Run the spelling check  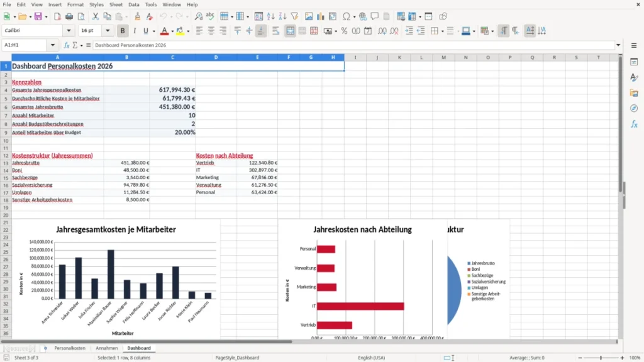(x=210, y=16)
